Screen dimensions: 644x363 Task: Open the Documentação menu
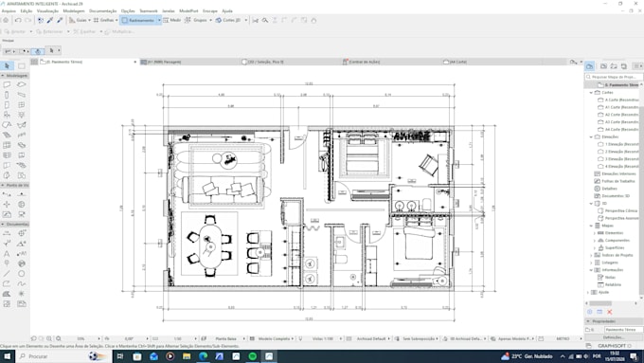click(102, 11)
